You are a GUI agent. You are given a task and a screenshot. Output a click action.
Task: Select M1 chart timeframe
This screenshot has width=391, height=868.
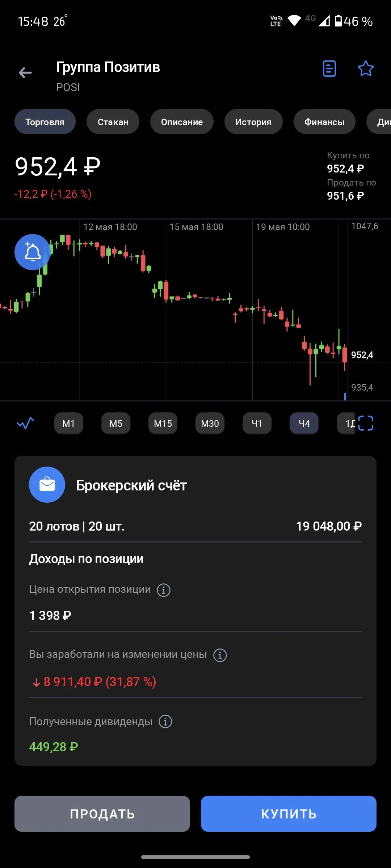point(69,423)
